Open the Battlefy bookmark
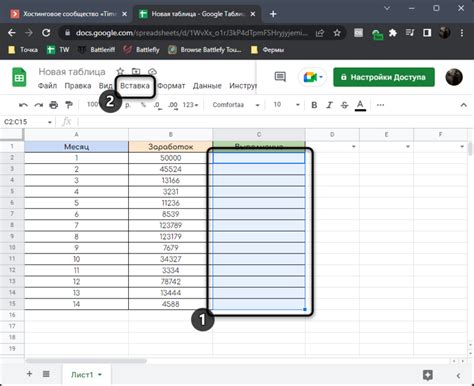 click(141, 50)
